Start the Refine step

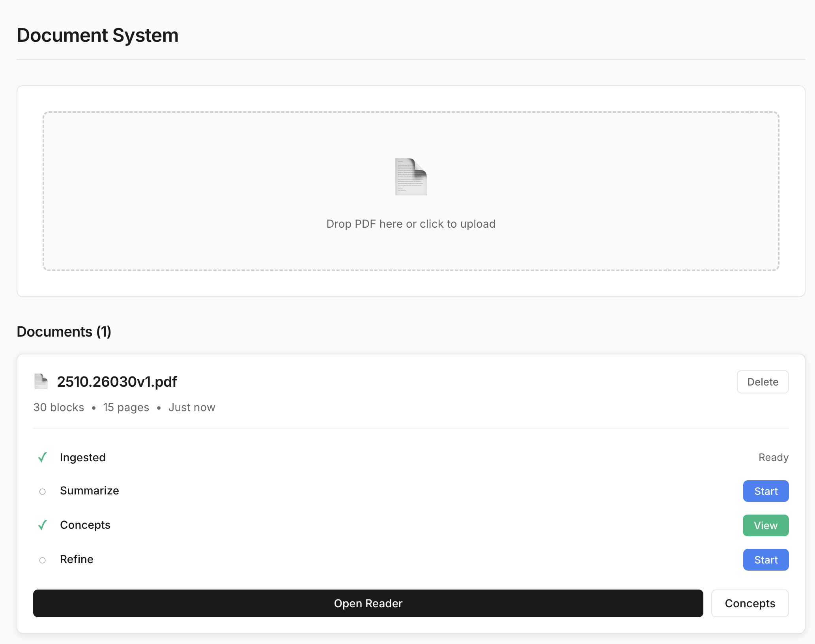(765, 560)
